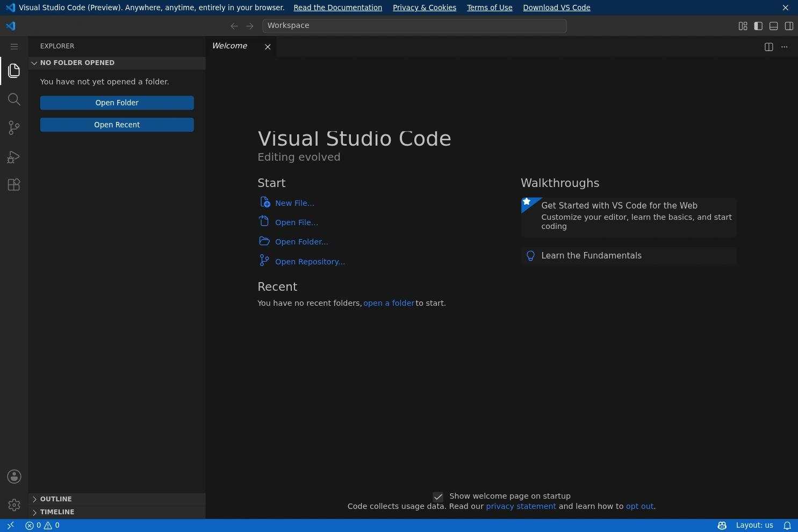The image size is (798, 532).
Task: Open the Copilot status icon
Action: click(722, 526)
